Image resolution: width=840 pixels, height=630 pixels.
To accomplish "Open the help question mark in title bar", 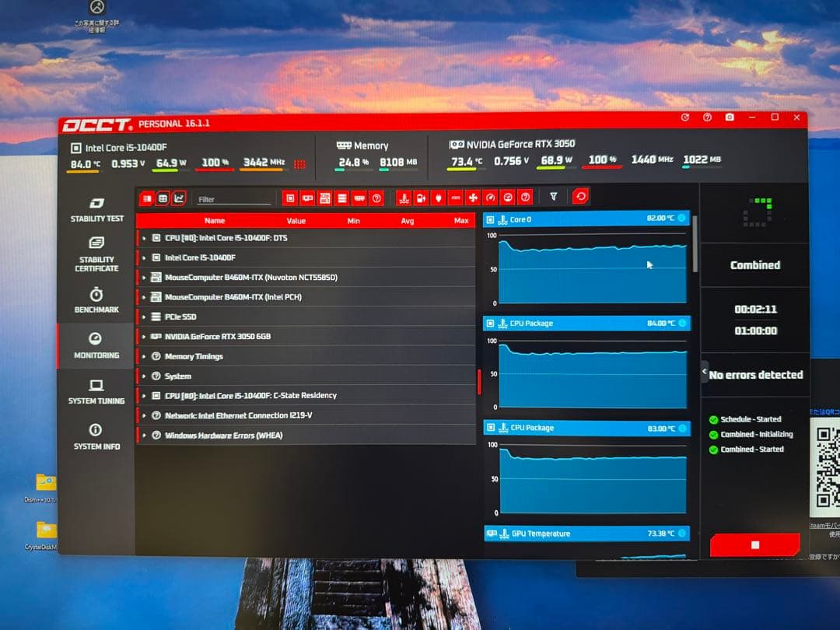I will (x=707, y=117).
